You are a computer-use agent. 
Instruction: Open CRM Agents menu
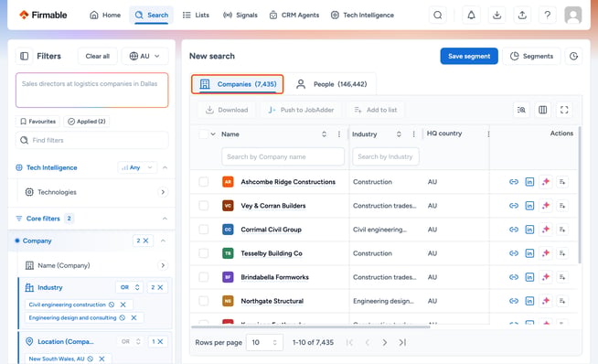294,16
